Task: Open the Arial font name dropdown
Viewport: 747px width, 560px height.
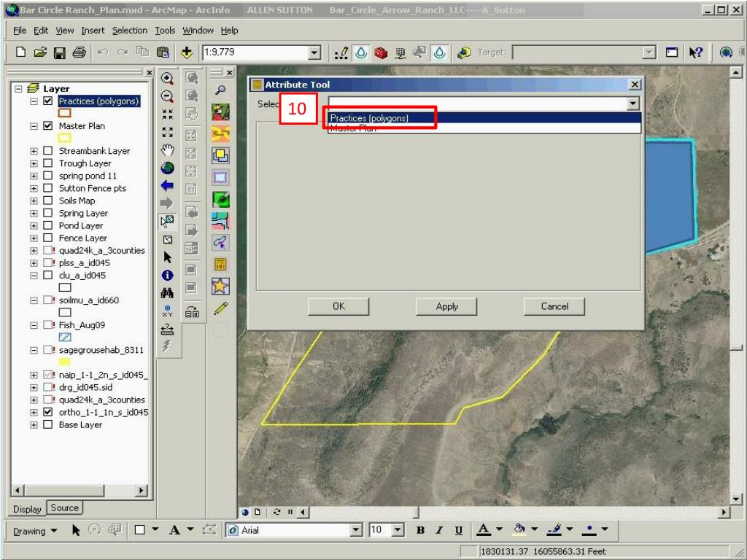Action: click(356, 530)
